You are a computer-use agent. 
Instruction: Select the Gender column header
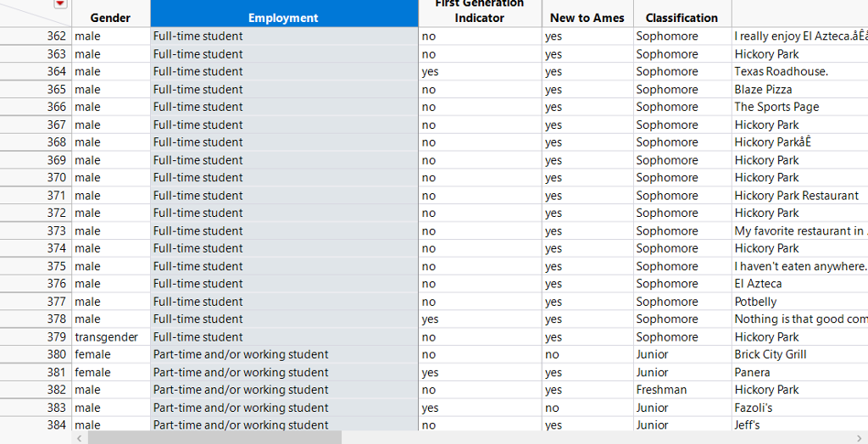[x=110, y=18]
